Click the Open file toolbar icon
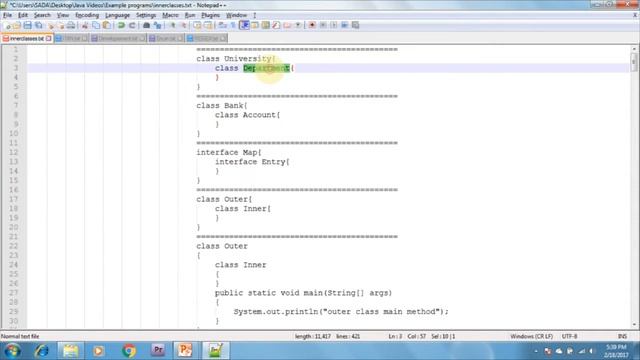 (x=17, y=25)
